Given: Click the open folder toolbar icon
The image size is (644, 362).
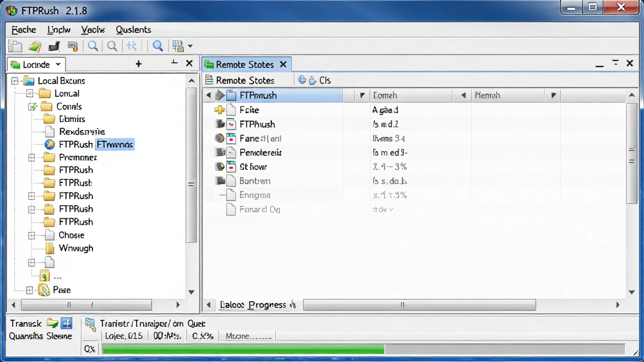Looking at the screenshot, I should pos(35,46).
